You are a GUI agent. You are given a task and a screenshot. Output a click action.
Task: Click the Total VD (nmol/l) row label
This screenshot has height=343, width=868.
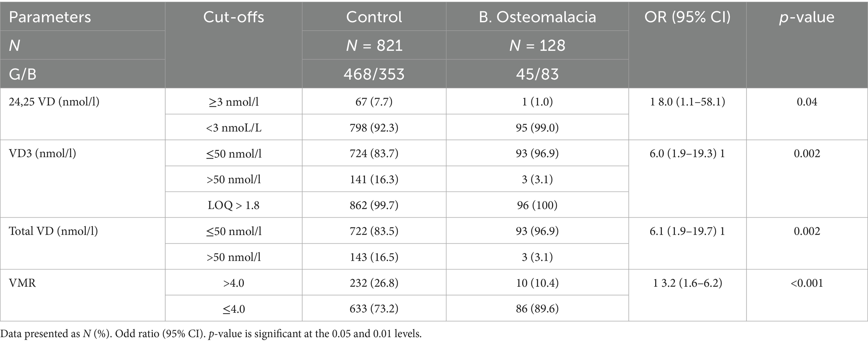click(53, 231)
